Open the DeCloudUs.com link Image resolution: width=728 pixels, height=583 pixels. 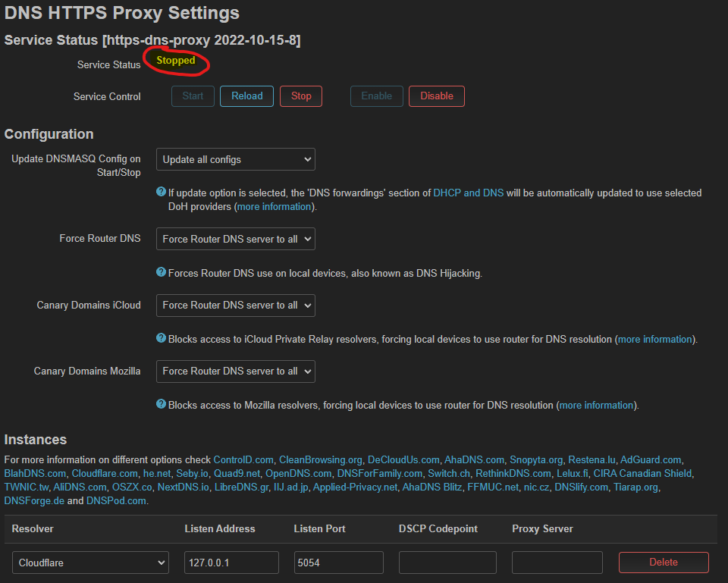point(403,460)
